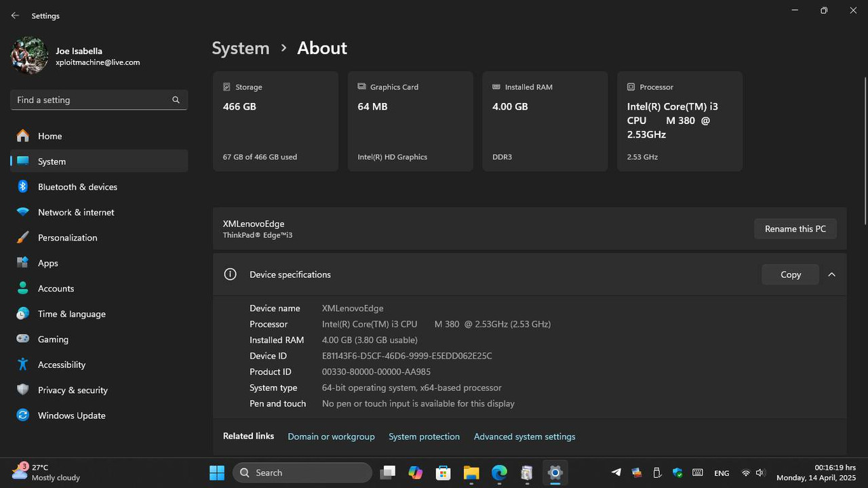
Task: Open File Explorer from the taskbar
Action: click(471, 472)
